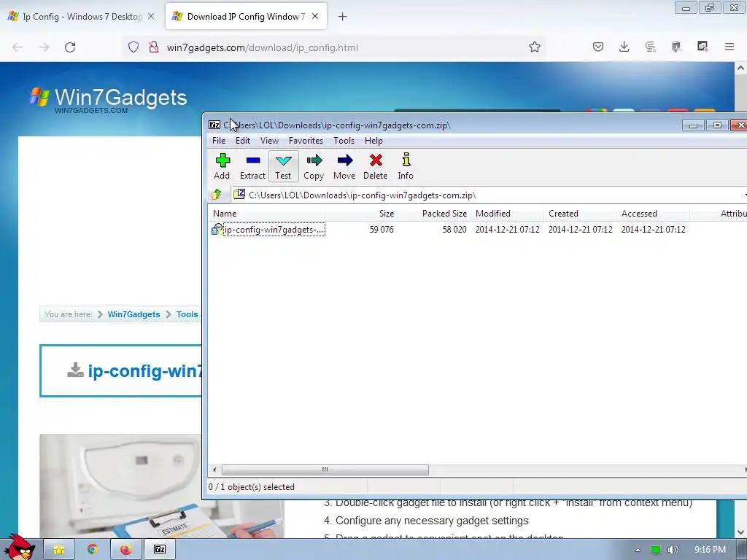
Task: Click the Test toolbar button in 7-Zip
Action: coord(284,166)
